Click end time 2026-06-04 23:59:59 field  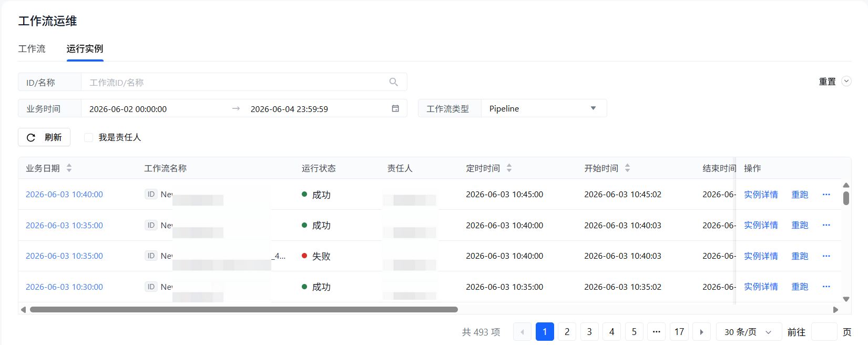point(289,109)
